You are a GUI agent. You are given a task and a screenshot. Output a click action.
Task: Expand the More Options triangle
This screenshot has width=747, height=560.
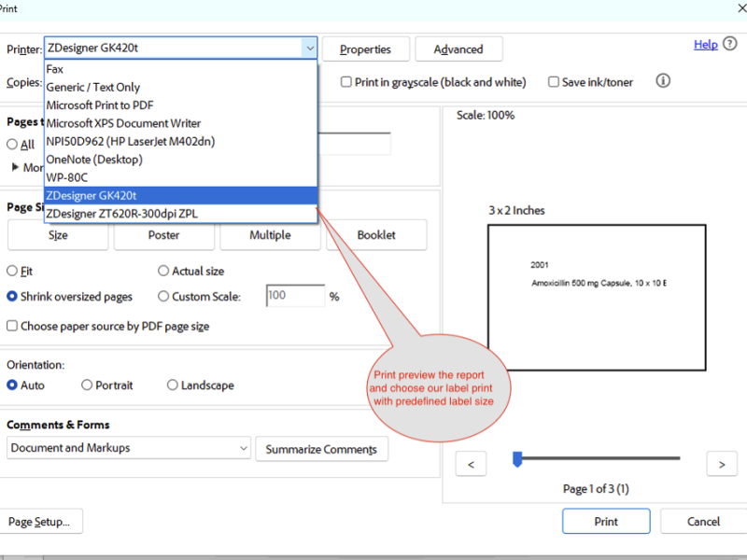coord(15,167)
